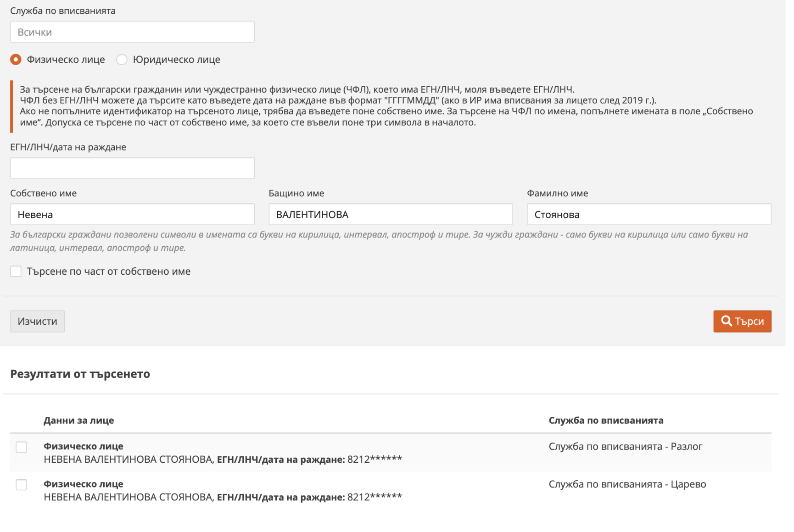Click the Юридическо лице label text

177,60
